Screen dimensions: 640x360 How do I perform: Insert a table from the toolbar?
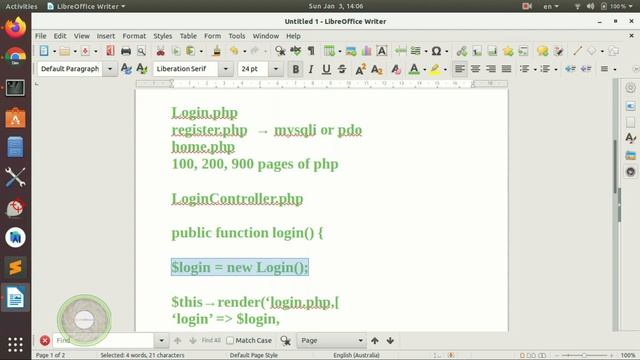[329, 51]
